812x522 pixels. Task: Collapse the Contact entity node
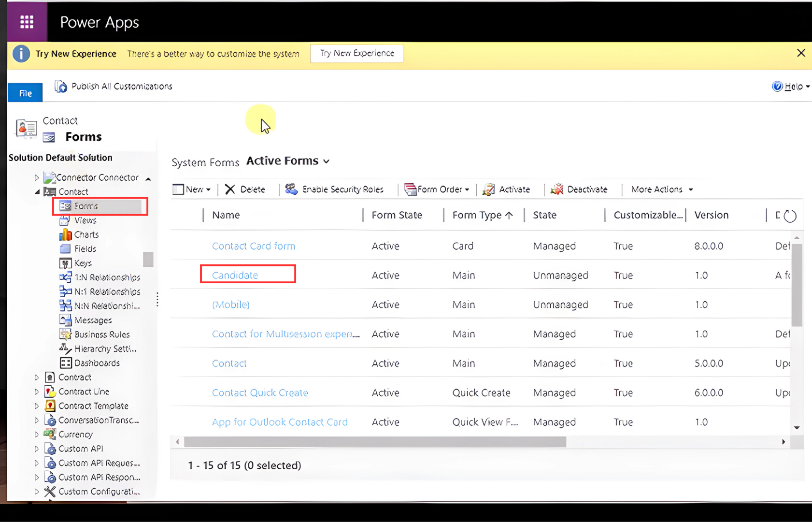[37, 192]
